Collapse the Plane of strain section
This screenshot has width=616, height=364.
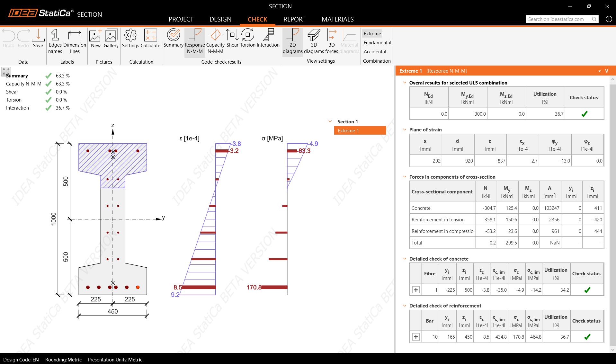[405, 129]
